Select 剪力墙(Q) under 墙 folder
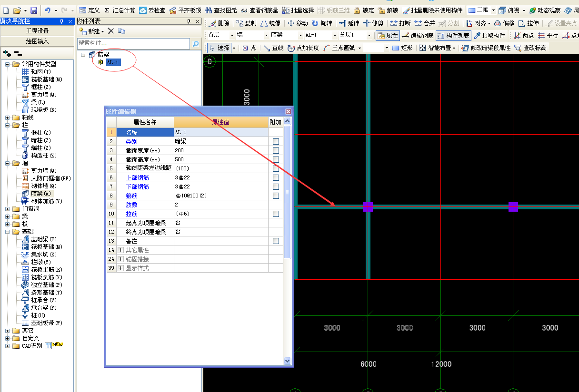 pos(44,171)
